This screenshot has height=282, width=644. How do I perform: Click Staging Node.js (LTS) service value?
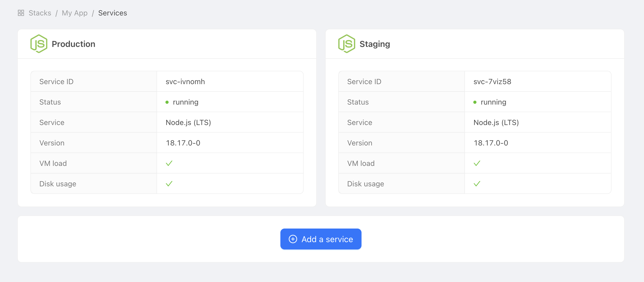496,122
